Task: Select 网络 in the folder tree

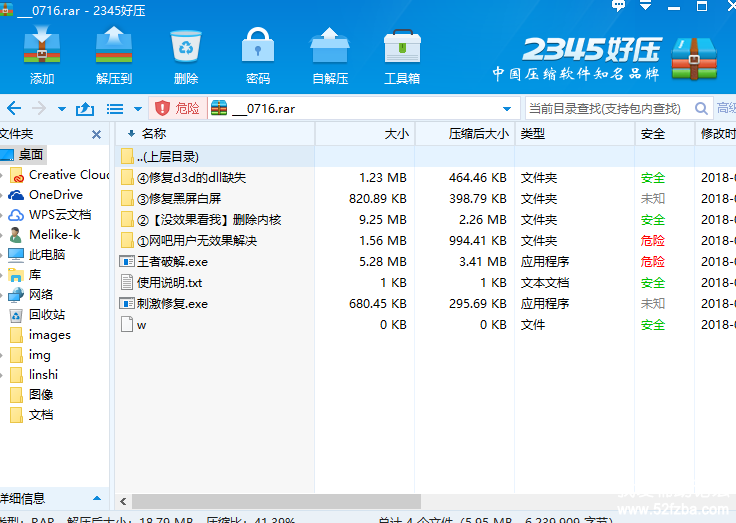Action: click(31, 295)
